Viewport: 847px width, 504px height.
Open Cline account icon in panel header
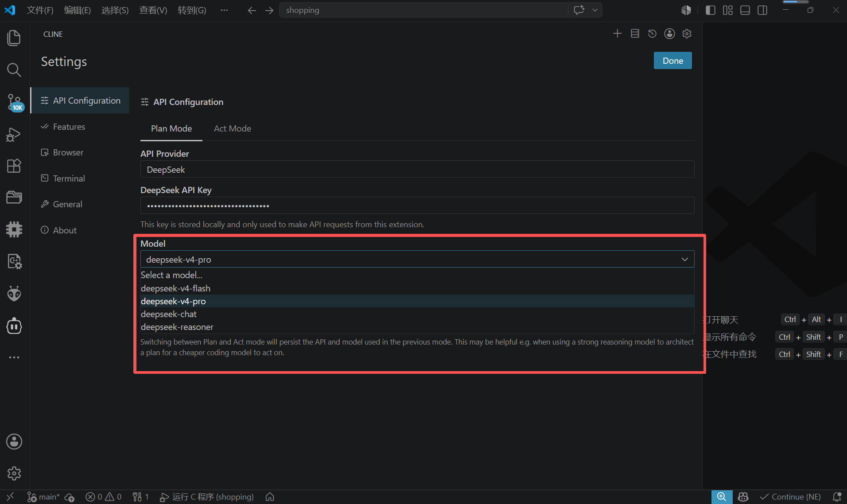tap(669, 34)
